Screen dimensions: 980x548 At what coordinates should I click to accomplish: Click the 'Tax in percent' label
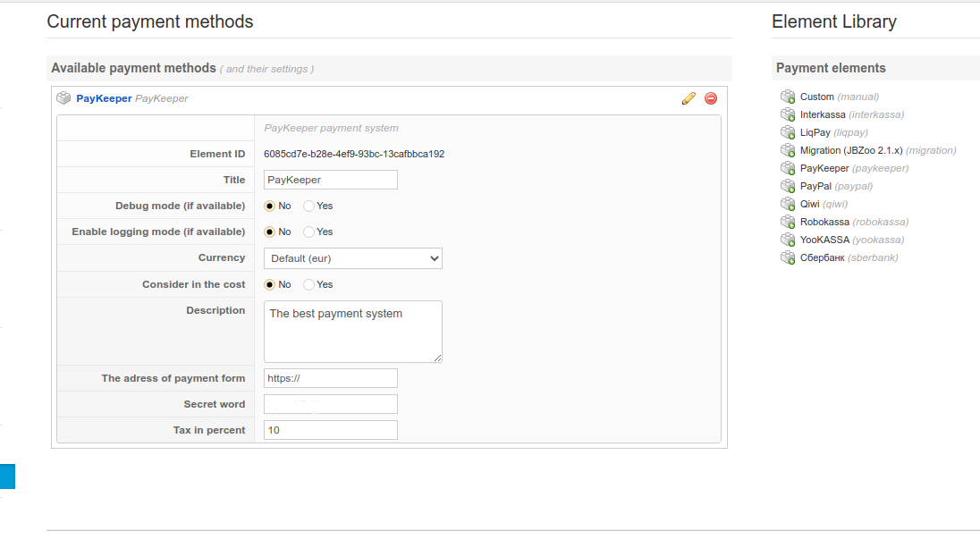[209, 431]
